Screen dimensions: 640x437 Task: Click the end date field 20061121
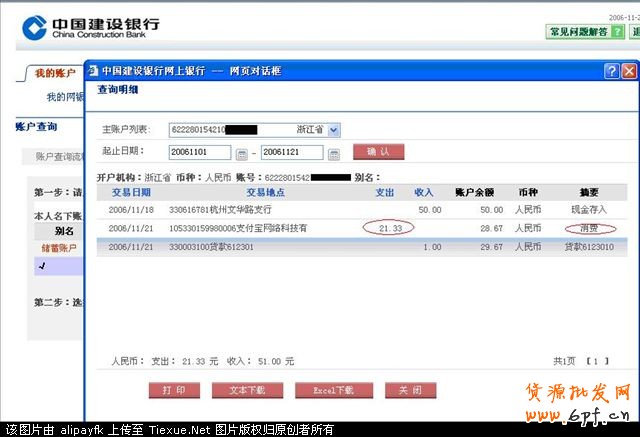coord(292,152)
